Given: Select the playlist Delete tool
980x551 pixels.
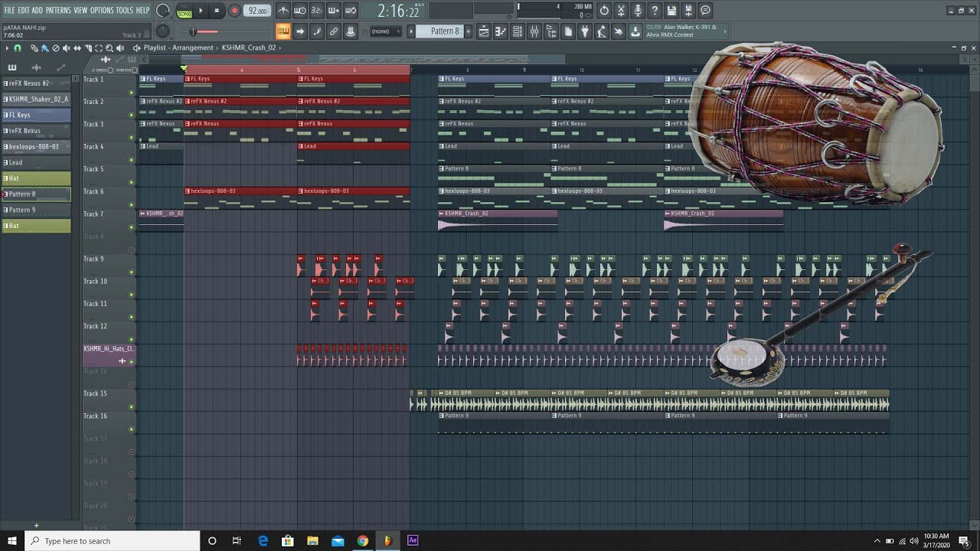Looking at the screenshot, I should [56, 48].
